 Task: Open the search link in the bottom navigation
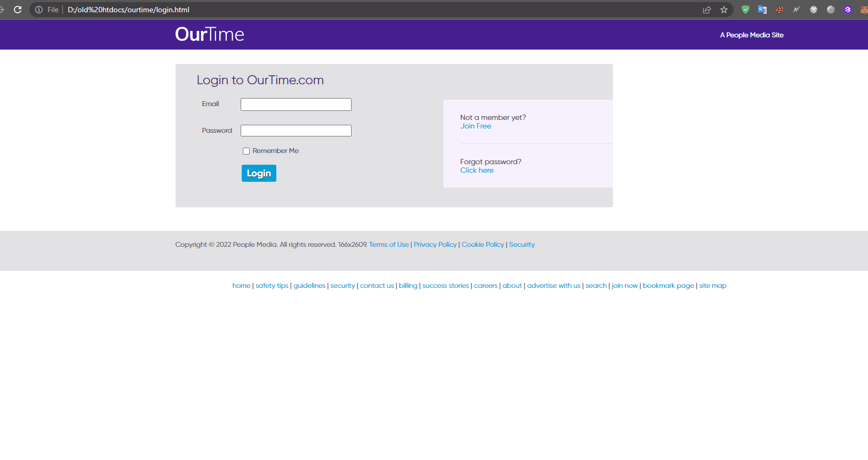[596, 286]
